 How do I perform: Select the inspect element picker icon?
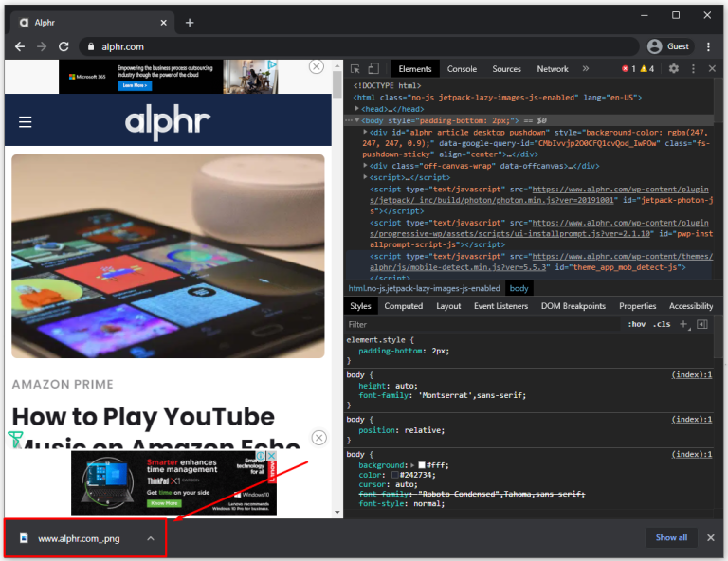[x=355, y=69]
